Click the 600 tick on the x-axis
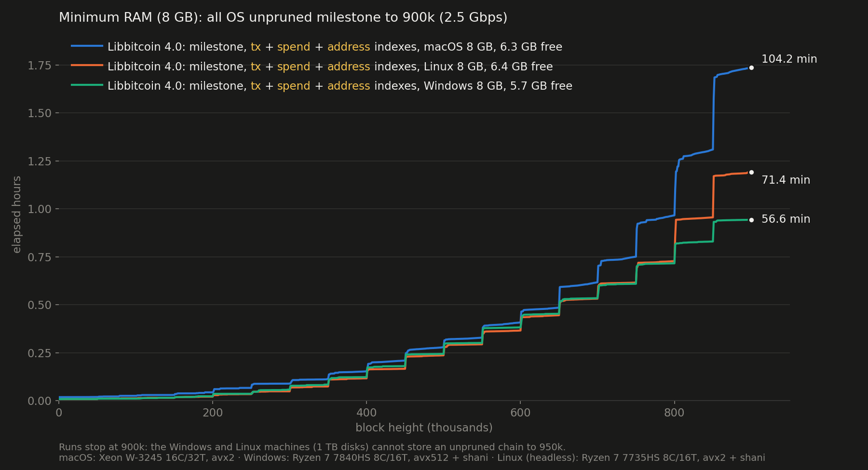Viewport: 868px width, 470px height. (520, 413)
